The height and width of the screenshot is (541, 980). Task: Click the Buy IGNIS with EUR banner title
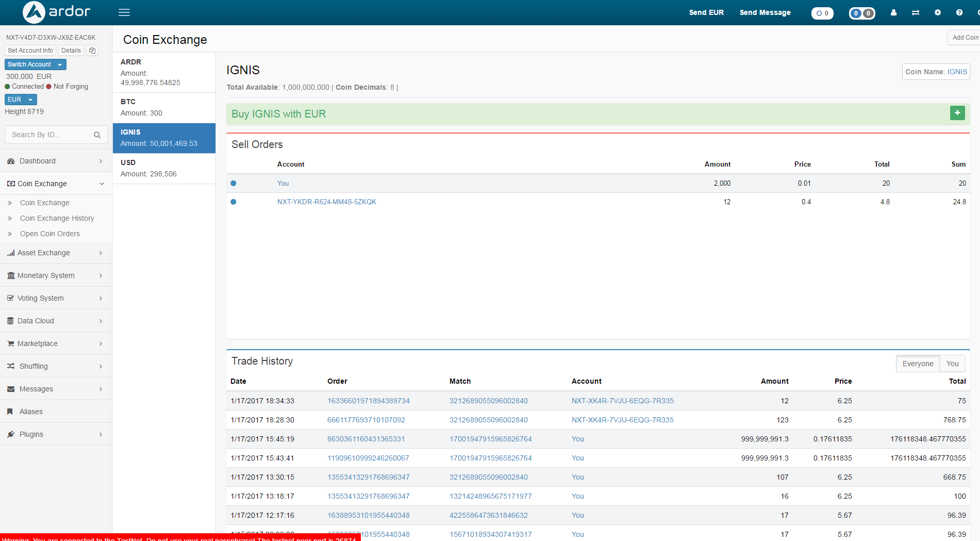[279, 114]
